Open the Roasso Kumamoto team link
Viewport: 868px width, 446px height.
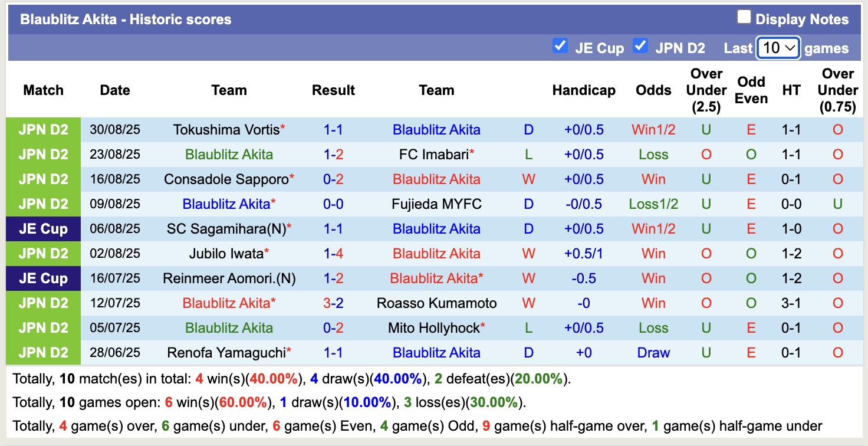436,303
